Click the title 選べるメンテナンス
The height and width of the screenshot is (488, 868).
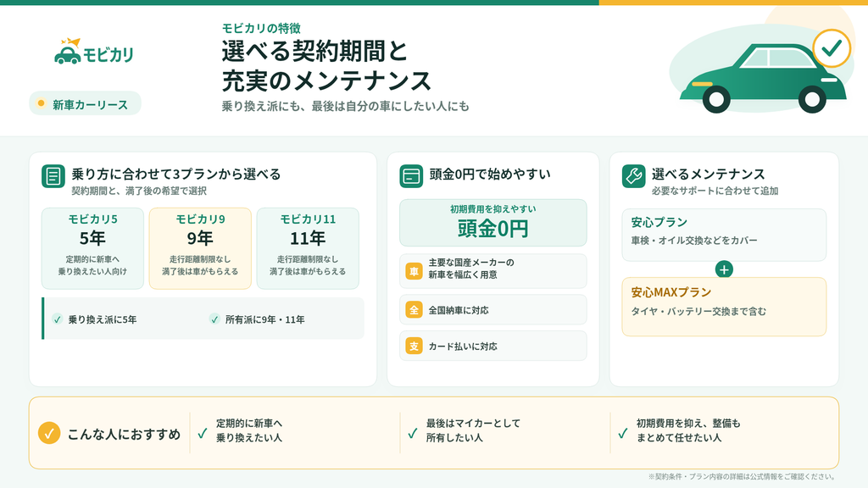pyautogui.click(x=708, y=175)
